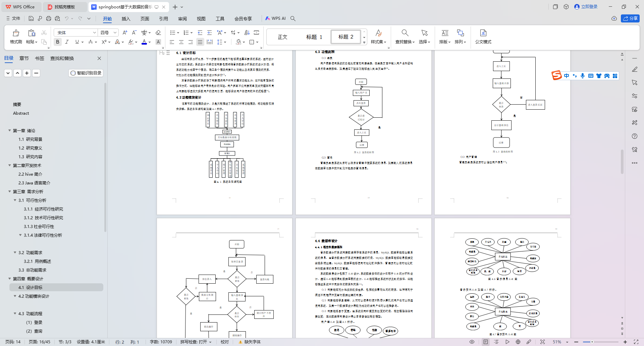Image resolution: width=644 pixels, height=346 pixels.
Task: Click the Increase font size icon
Action: click(x=125, y=33)
